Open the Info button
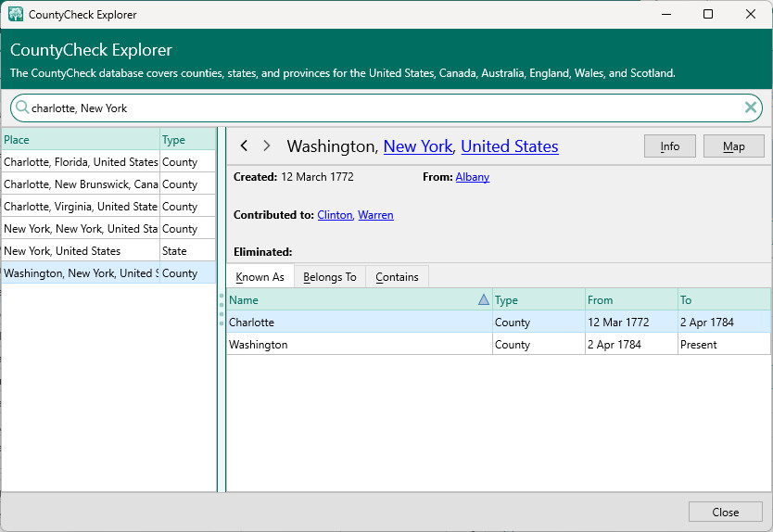Screen dimensions: 773x532 669,146
